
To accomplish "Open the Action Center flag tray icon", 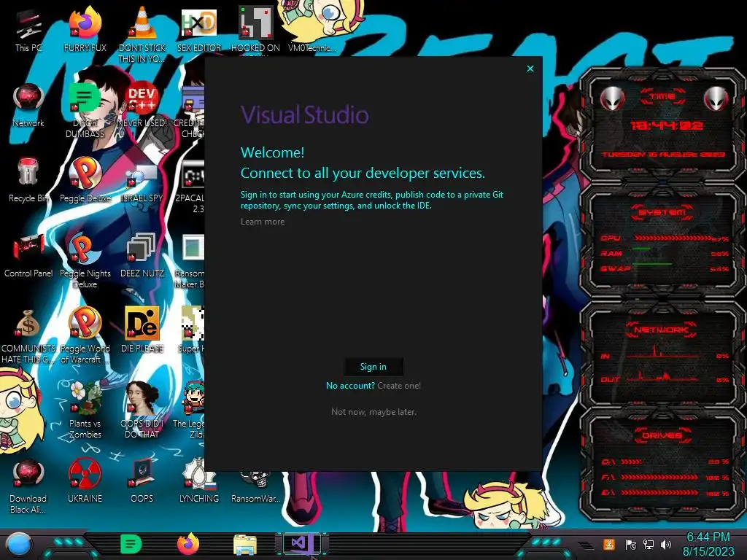I will click(x=630, y=544).
